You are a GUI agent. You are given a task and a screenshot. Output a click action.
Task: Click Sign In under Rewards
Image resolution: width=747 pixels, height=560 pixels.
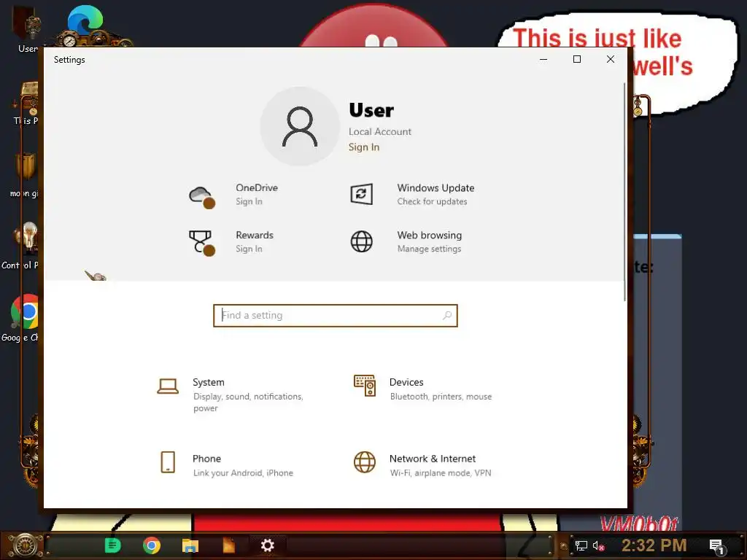point(249,249)
